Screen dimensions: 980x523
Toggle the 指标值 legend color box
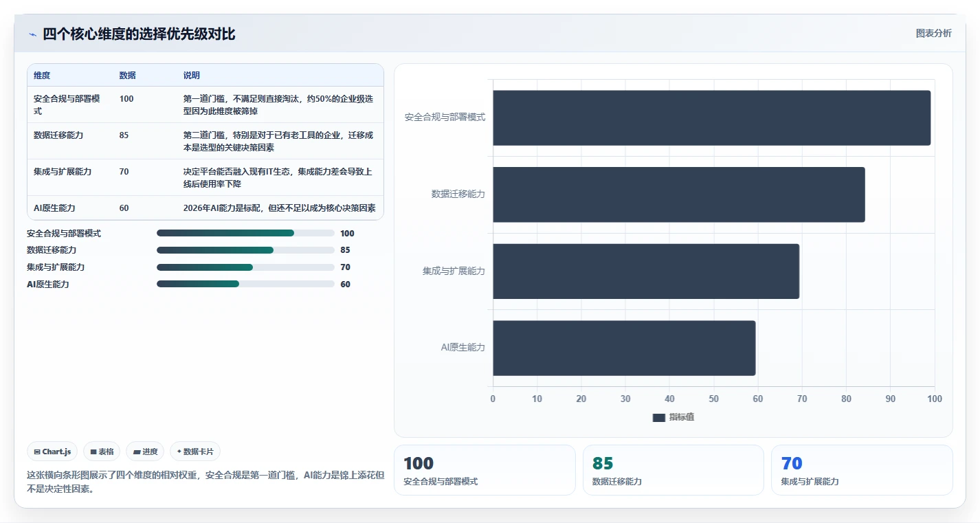click(x=659, y=417)
